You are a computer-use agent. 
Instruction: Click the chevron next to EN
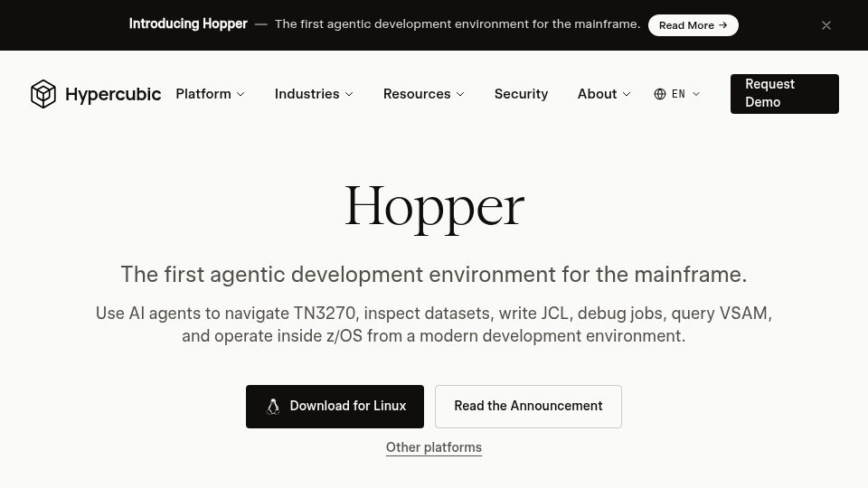pyautogui.click(x=696, y=94)
